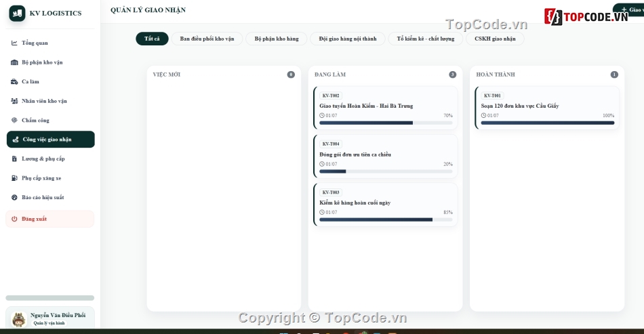Click the Báo cáo hiệu suất icon
The image size is (644, 334).
(x=14, y=197)
